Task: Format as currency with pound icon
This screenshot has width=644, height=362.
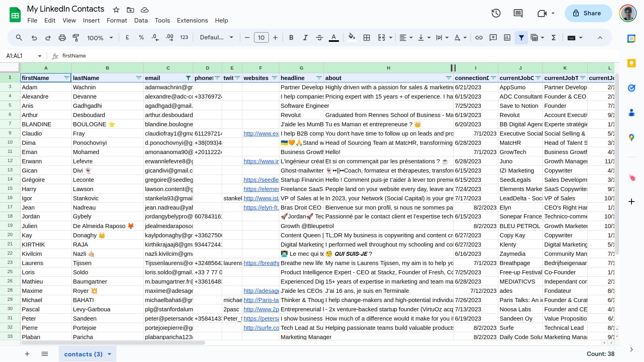Action: click(127, 37)
